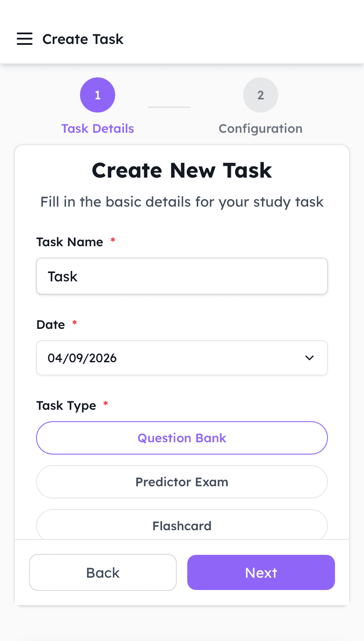Click the "Fill in the basic details" subtitle
Viewport: 364px width, 641px height.
(182, 202)
